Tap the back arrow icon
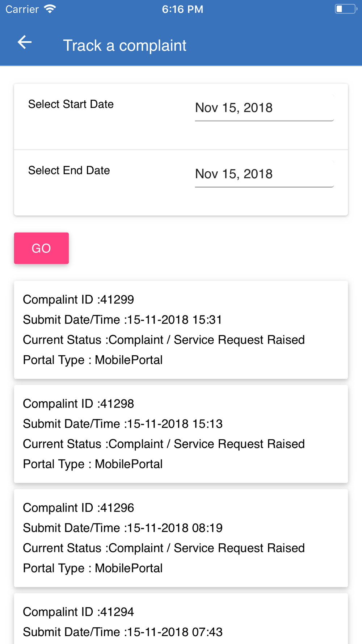This screenshot has height=644, width=362. (25, 42)
